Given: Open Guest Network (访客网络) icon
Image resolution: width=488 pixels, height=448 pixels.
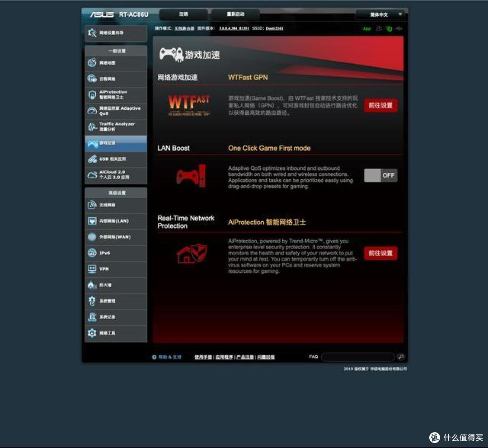Looking at the screenshot, I should click(x=92, y=79).
